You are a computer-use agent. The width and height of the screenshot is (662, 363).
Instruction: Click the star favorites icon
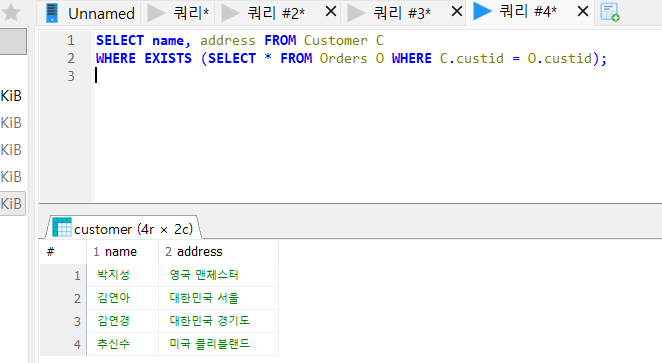11,12
